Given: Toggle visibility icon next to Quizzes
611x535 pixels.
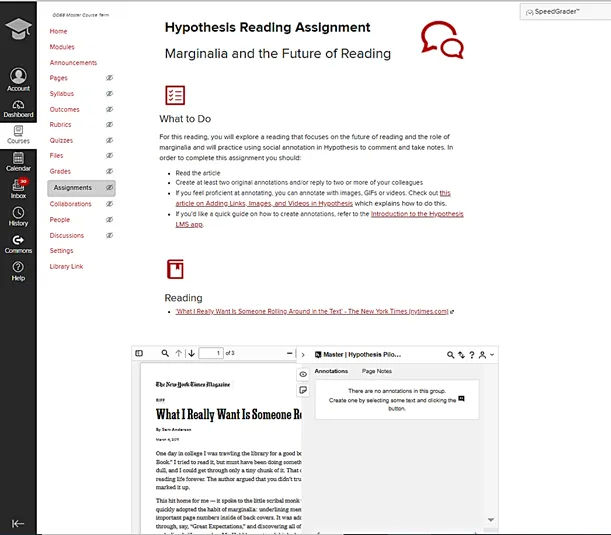Looking at the screenshot, I should coord(109,140).
